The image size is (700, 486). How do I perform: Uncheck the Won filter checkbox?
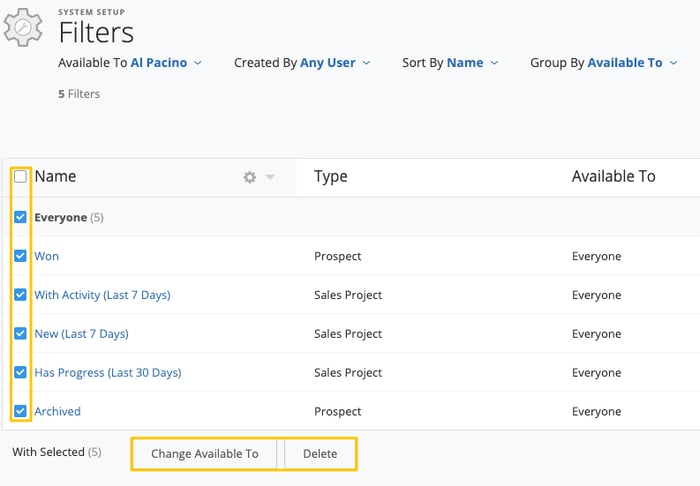click(20, 256)
